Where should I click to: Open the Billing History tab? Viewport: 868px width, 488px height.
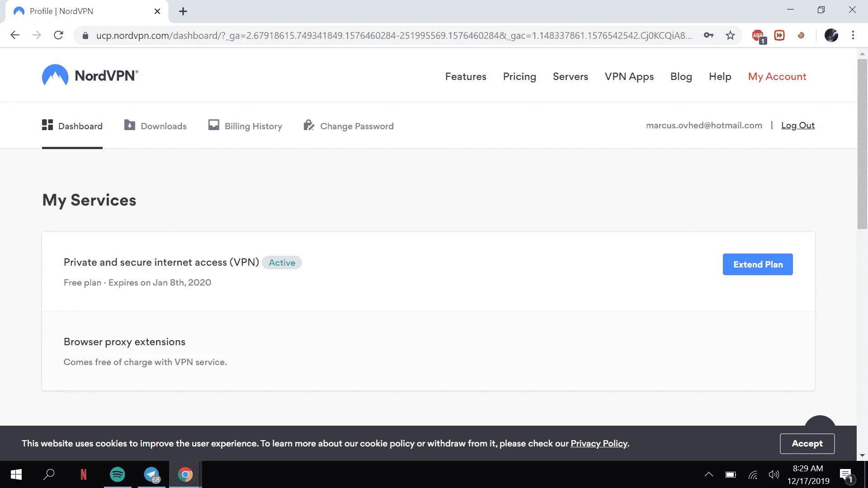click(x=245, y=126)
